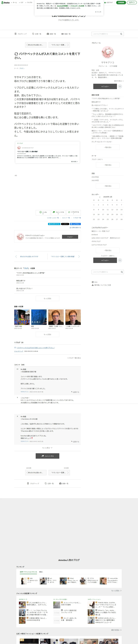The width and height of the screenshot is (138, 644).
Task: Open the profile avatar cat image
Action: 108,52
